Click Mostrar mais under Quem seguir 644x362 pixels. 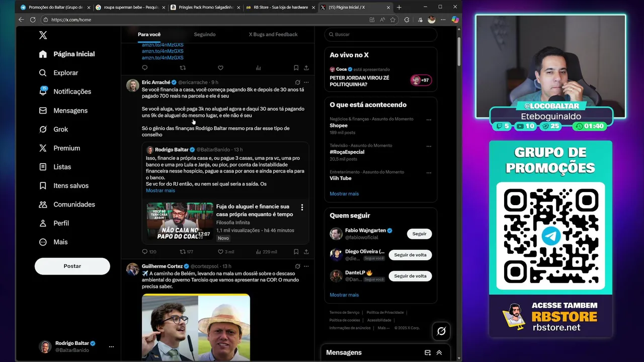tap(344, 295)
